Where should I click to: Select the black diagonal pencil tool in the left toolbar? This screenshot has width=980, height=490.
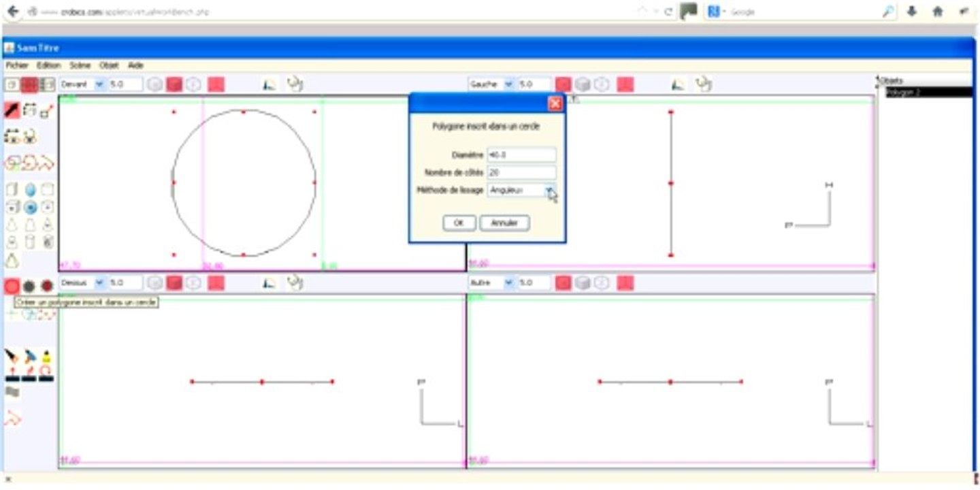(x=12, y=110)
